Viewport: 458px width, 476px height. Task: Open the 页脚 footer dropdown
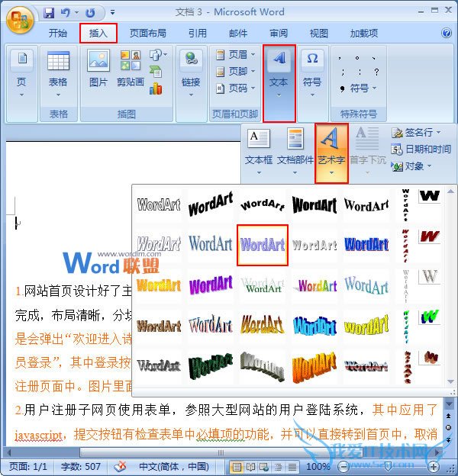click(x=236, y=72)
